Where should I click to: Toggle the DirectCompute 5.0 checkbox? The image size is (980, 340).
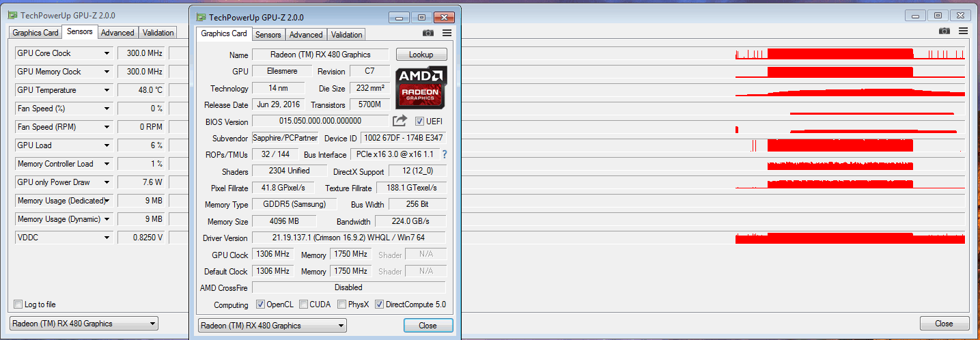coord(380,304)
